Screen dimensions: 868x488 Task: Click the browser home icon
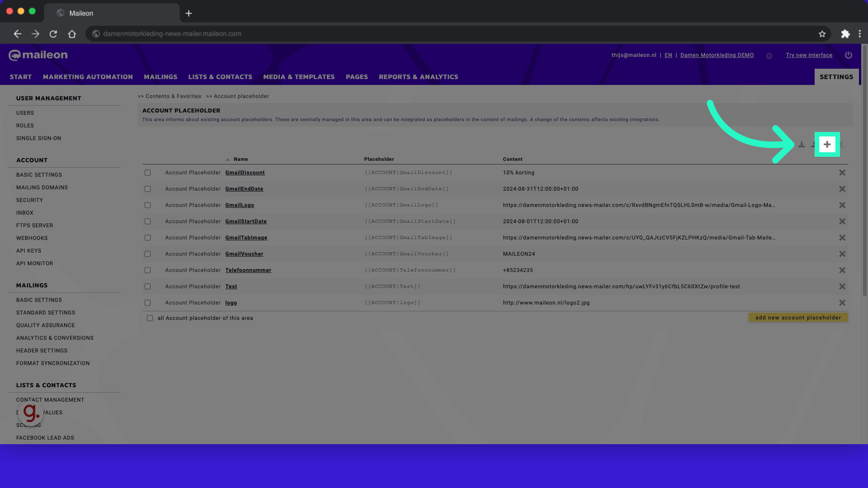tap(72, 34)
